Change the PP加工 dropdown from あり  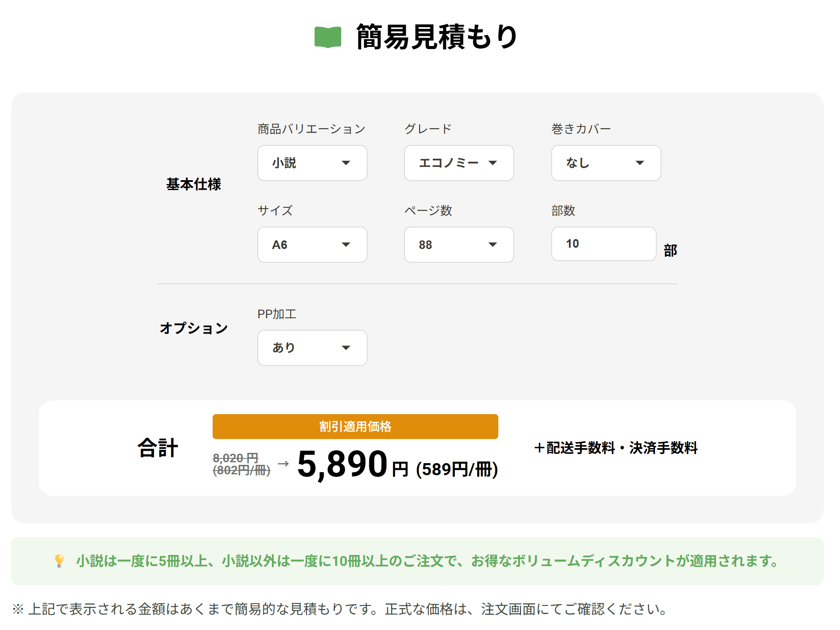pos(312,348)
